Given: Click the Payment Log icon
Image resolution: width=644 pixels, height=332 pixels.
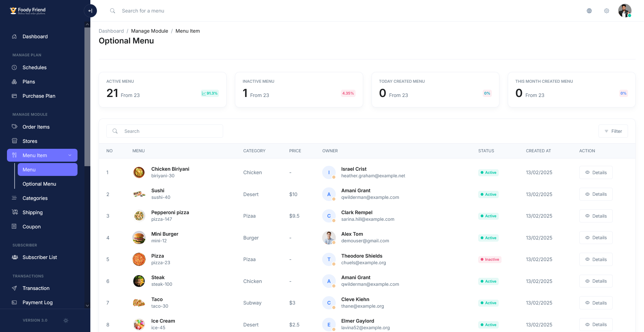Looking at the screenshot, I should 14,302.
